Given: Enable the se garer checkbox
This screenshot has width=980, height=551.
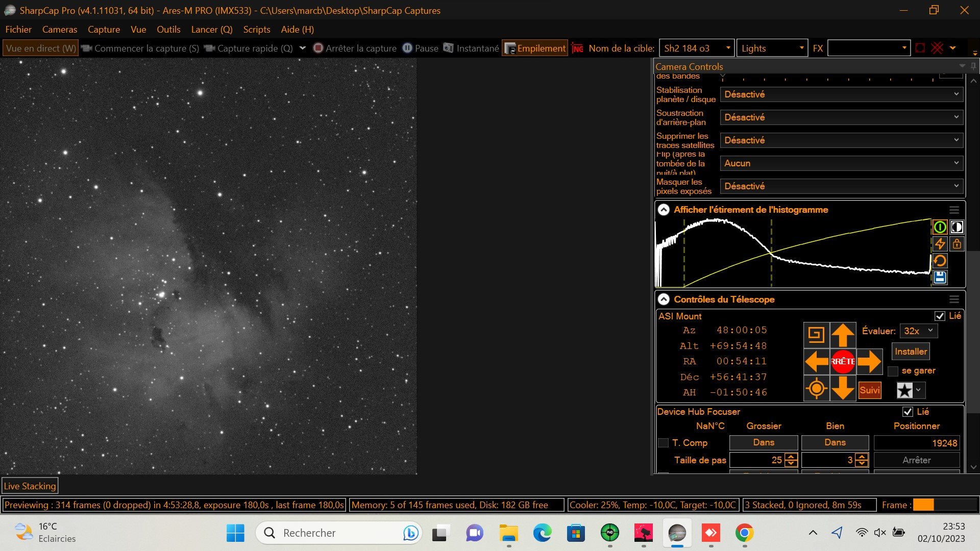Looking at the screenshot, I should 893,371.
